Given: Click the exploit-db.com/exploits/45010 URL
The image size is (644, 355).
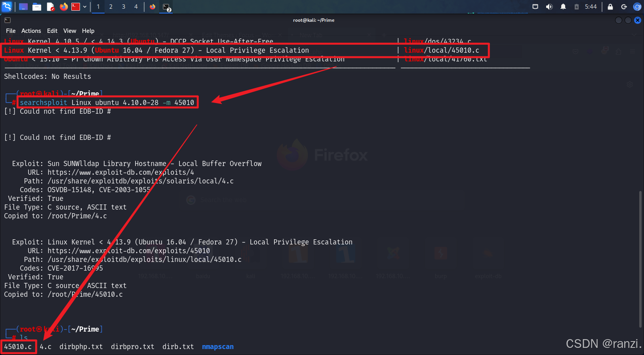Looking at the screenshot, I should pyautogui.click(x=129, y=251).
